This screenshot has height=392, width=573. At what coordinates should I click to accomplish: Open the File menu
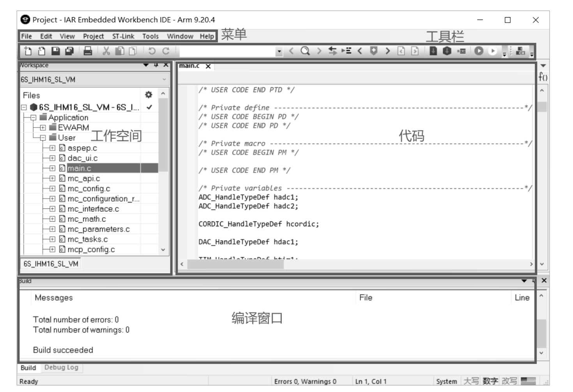[x=27, y=36]
